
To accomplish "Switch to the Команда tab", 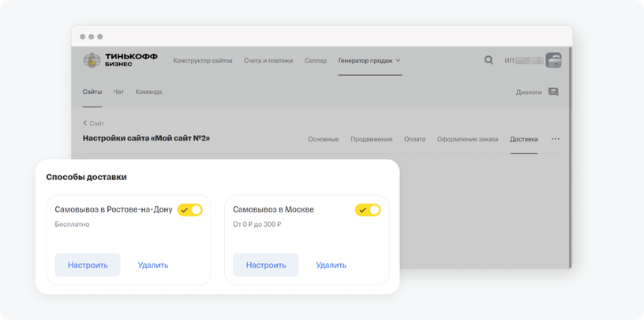I will pyautogui.click(x=148, y=92).
